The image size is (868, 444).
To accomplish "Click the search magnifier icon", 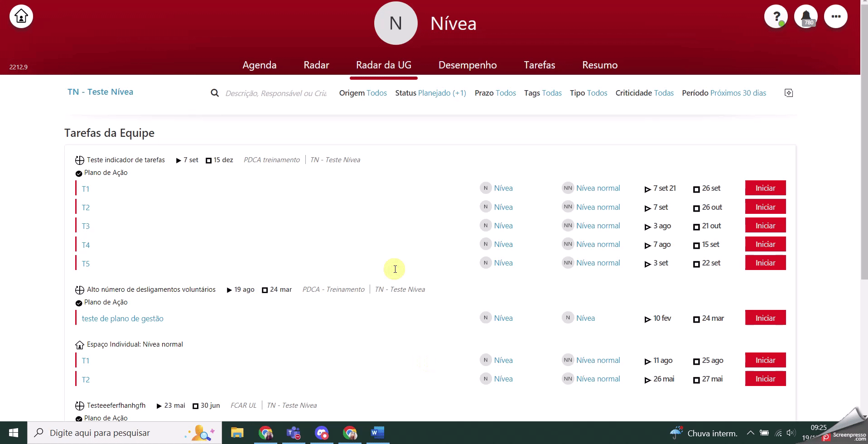I will [215, 93].
